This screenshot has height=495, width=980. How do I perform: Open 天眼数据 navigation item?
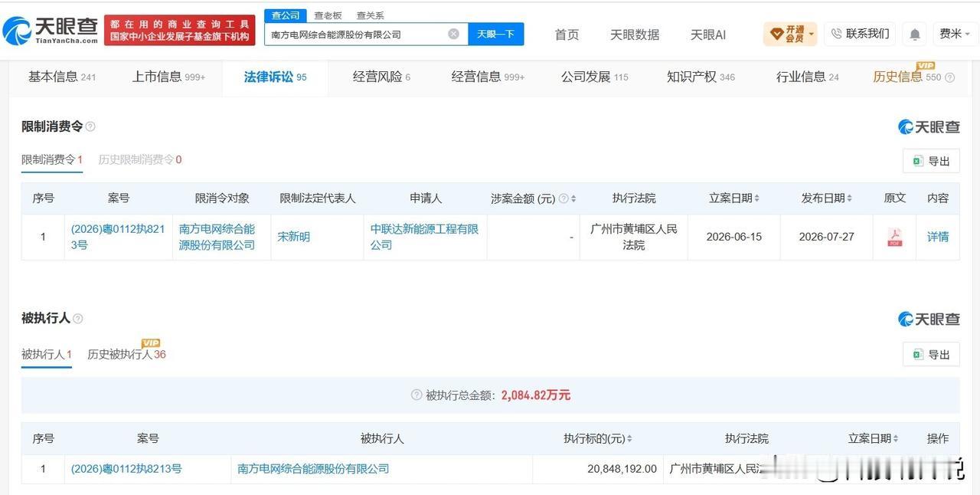click(635, 34)
